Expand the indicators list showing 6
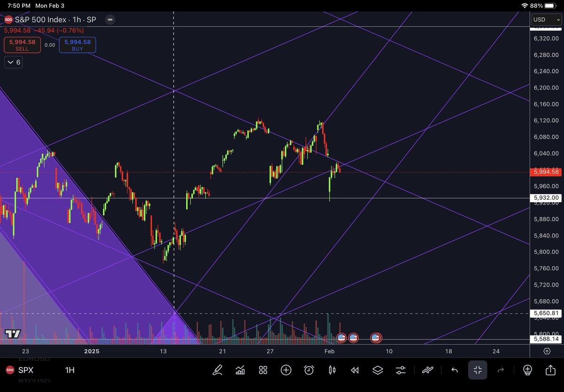 tap(14, 62)
